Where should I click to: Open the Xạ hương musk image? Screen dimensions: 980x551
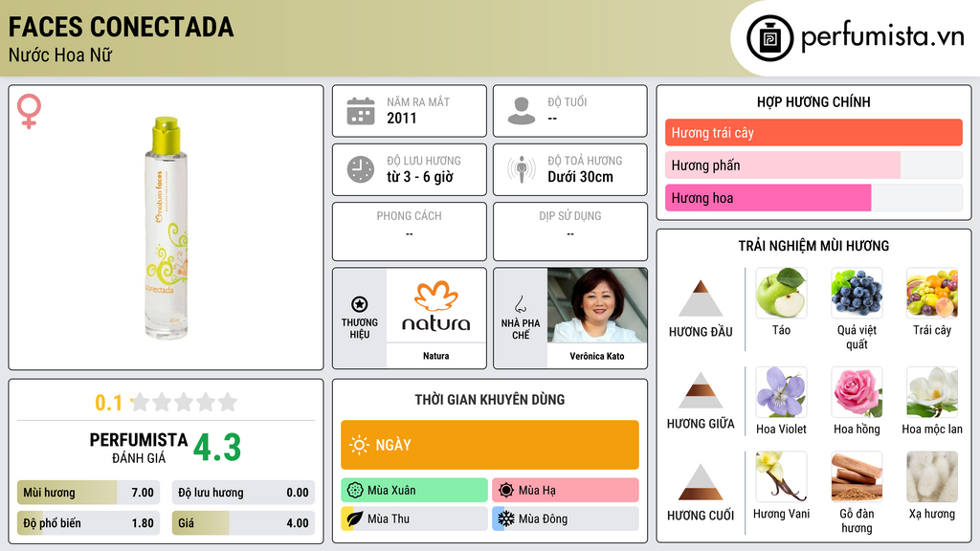[932, 476]
